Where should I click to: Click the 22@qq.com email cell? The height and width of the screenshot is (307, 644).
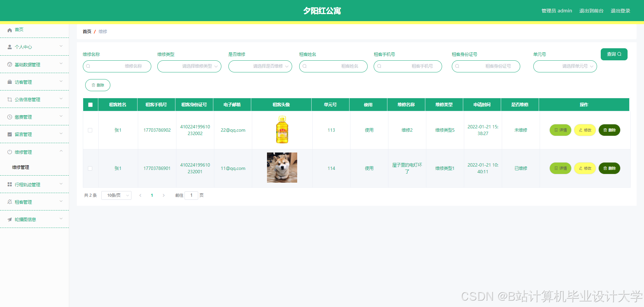[233, 130]
